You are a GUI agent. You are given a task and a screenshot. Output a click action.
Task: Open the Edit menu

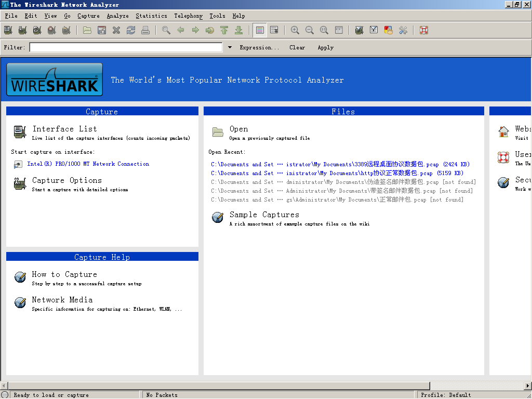point(31,16)
